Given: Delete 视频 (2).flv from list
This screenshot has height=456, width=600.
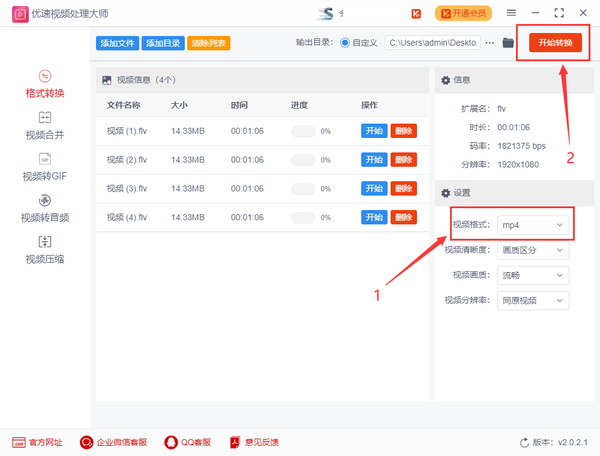Looking at the screenshot, I should tap(404, 160).
